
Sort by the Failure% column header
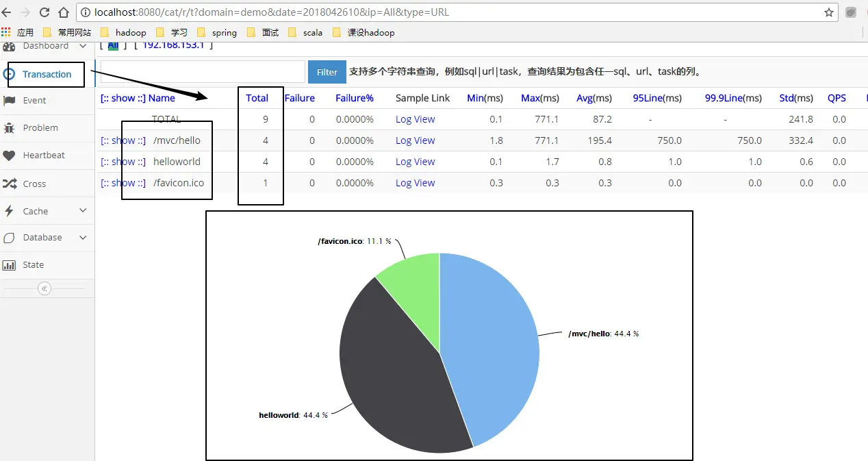point(355,98)
